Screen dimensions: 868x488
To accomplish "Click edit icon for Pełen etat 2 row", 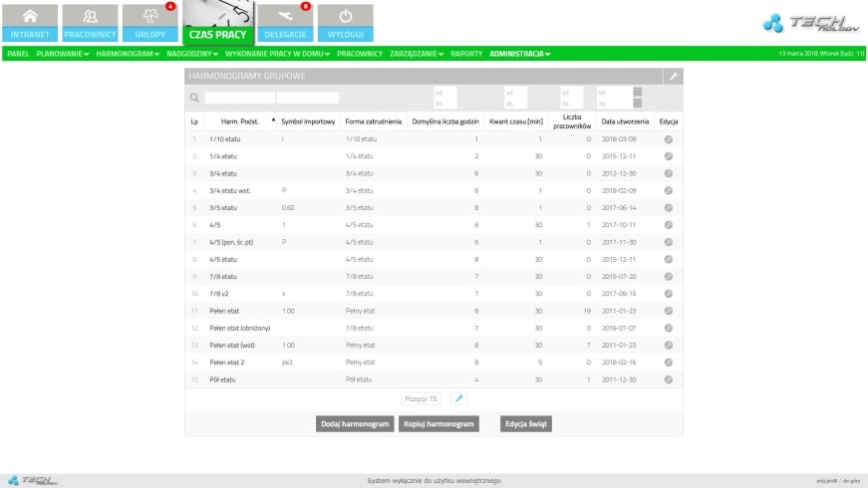I will click(x=668, y=364).
